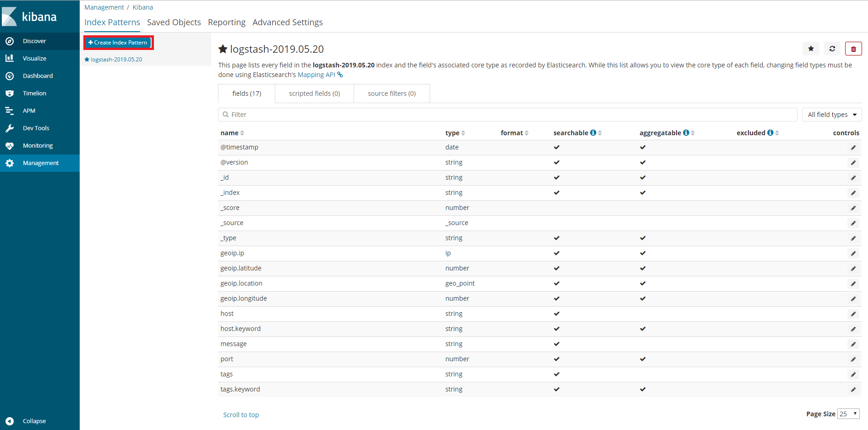Switch to source filters (0) tab
This screenshot has height=430, width=868.
click(x=392, y=94)
